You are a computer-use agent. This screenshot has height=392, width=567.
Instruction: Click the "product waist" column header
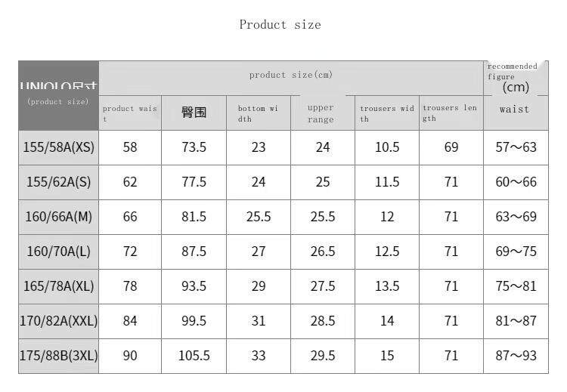130,113
